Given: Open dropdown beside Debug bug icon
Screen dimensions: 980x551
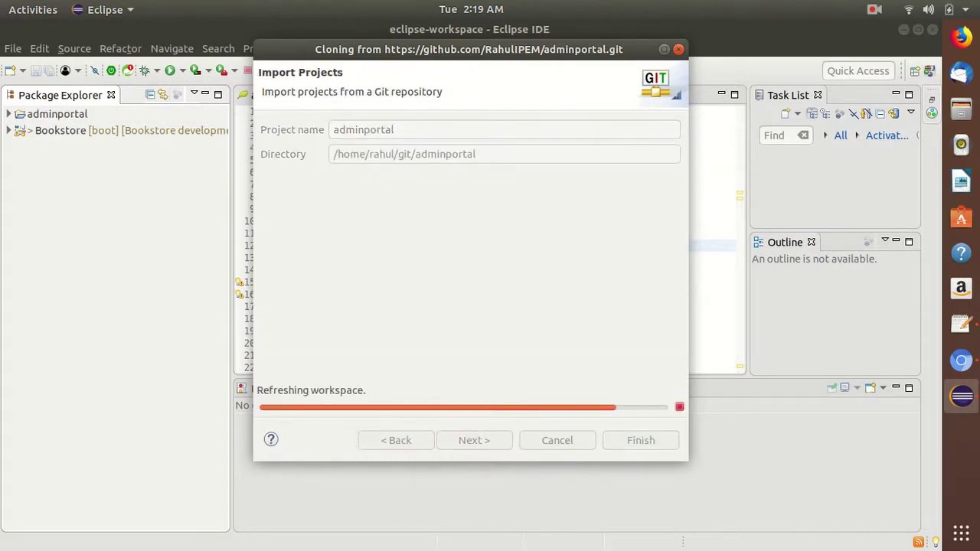Looking at the screenshot, I should (x=157, y=70).
